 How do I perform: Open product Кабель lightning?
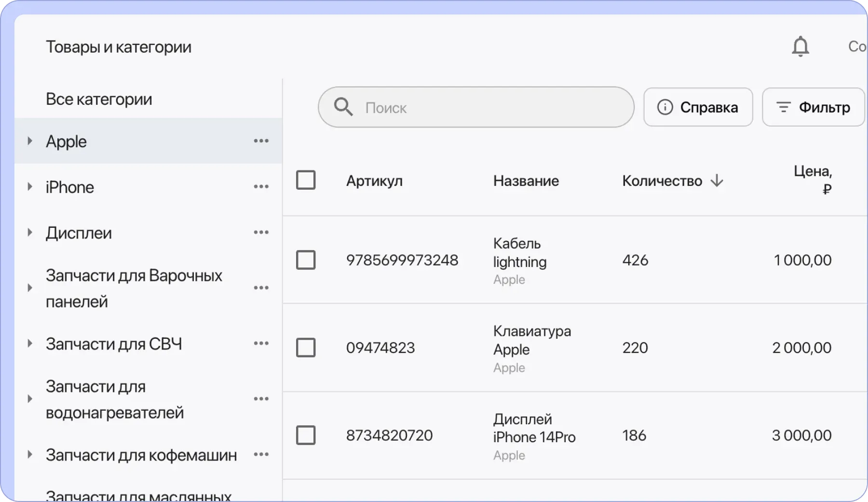[520, 252]
